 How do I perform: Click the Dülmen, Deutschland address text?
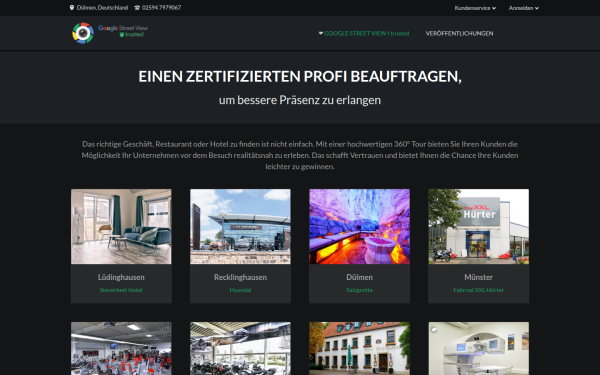(x=102, y=8)
